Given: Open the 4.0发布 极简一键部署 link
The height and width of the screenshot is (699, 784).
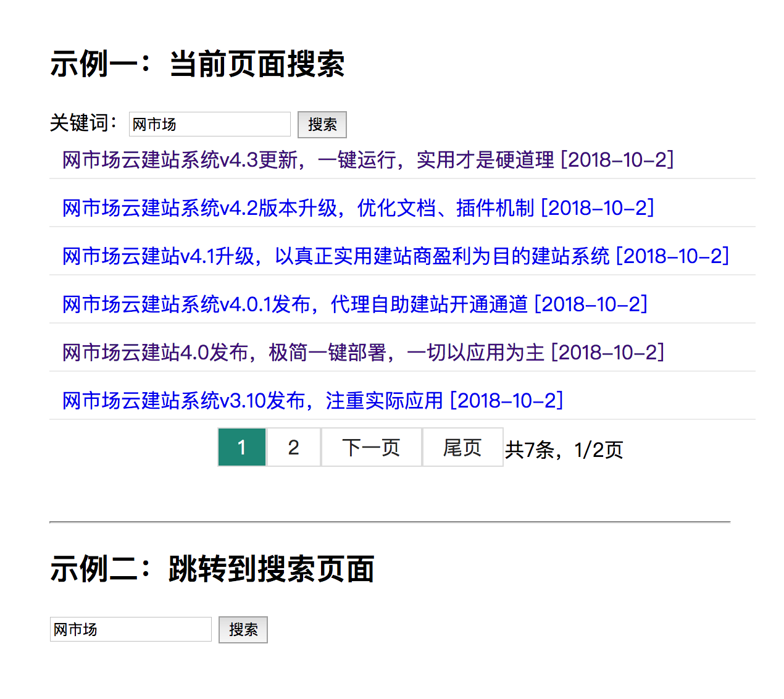Looking at the screenshot, I should pos(364,353).
